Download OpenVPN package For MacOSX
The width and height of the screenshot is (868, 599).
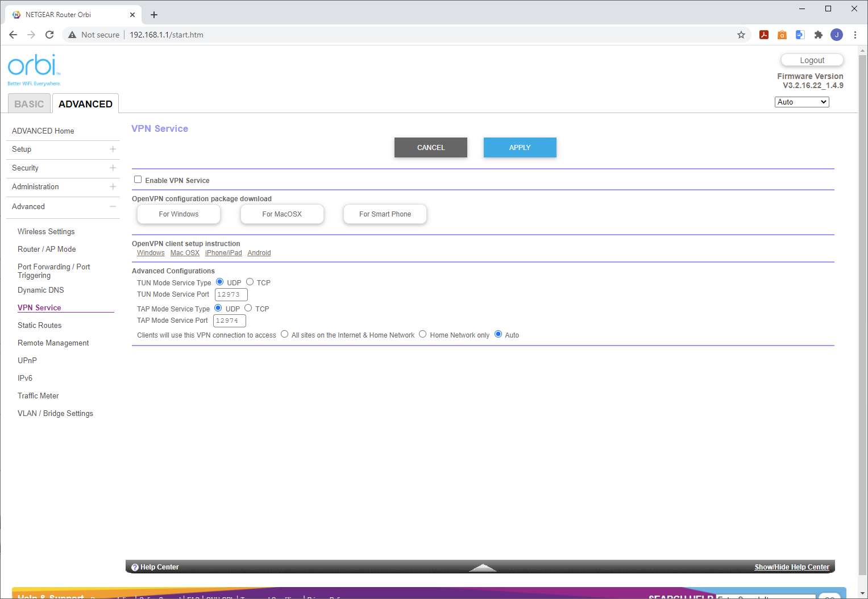(x=282, y=214)
